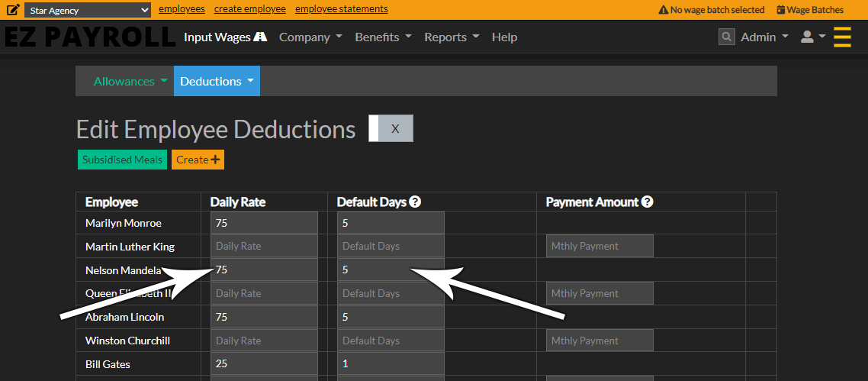Click Winston Churchill's Default Days field

391,341
